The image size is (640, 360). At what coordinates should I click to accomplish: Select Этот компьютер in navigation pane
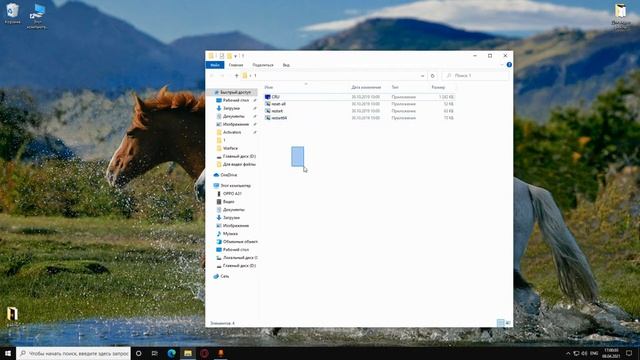click(235, 185)
